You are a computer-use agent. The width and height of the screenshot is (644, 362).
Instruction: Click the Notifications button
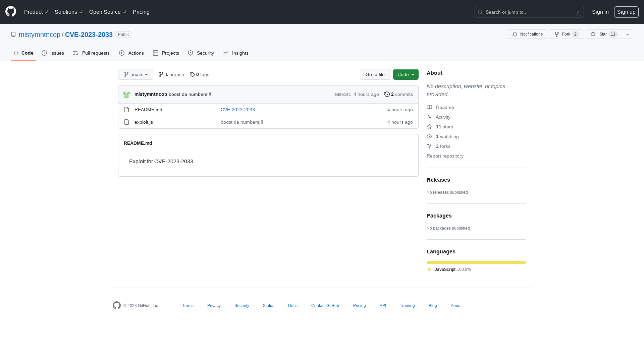pos(527,34)
